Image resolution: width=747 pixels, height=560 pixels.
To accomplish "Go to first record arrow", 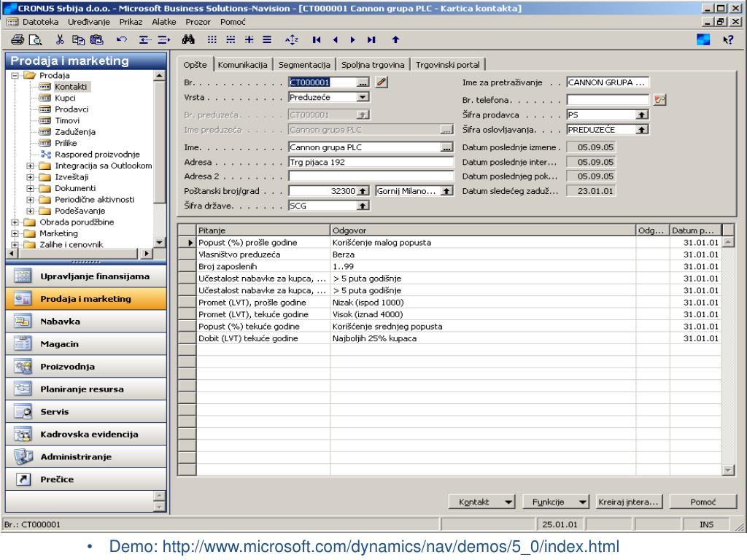I will tap(317, 40).
